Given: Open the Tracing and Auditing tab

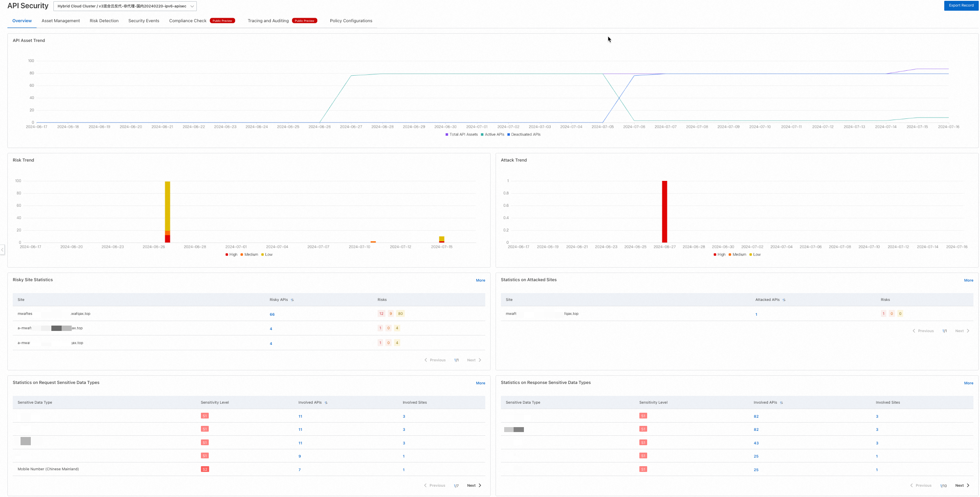Looking at the screenshot, I should pyautogui.click(x=268, y=21).
